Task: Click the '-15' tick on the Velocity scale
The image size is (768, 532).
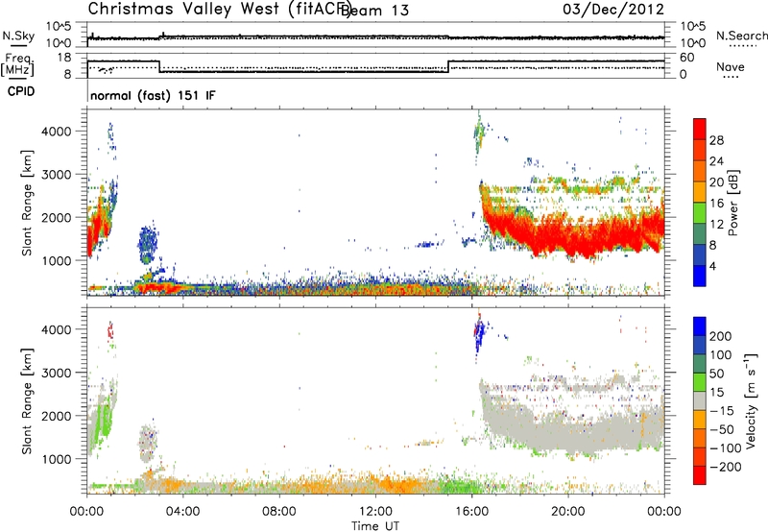Action: tap(722, 411)
